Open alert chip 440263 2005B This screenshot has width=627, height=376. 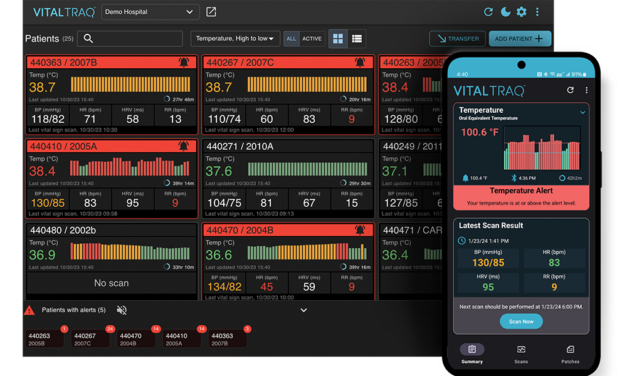tap(45, 339)
